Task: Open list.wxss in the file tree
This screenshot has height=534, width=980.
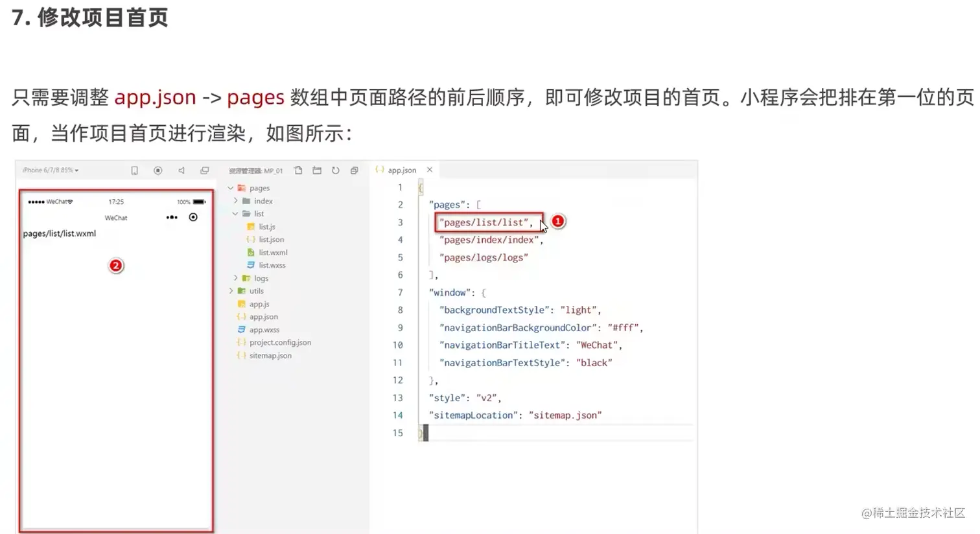Action: tap(272, 265)
